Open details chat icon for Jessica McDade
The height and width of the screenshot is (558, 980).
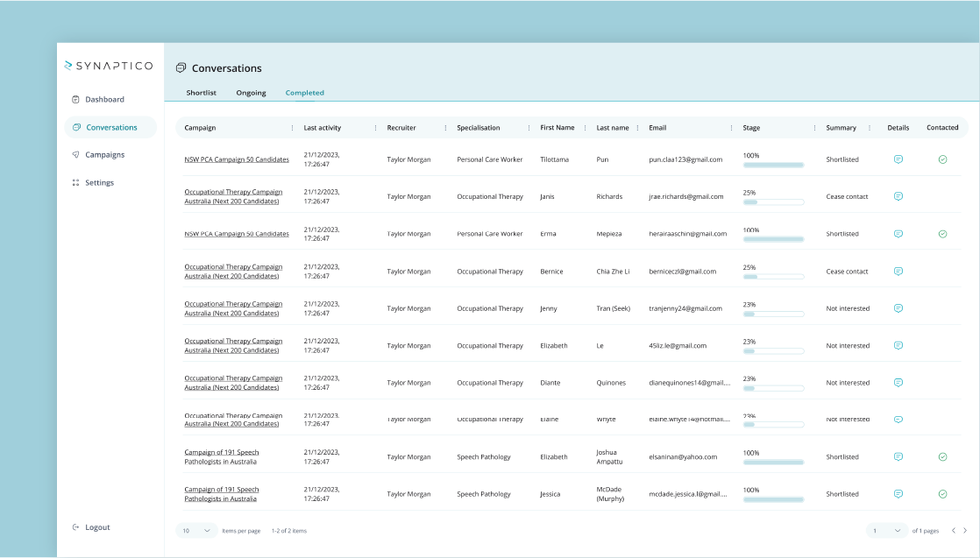(x=898, y=494)
